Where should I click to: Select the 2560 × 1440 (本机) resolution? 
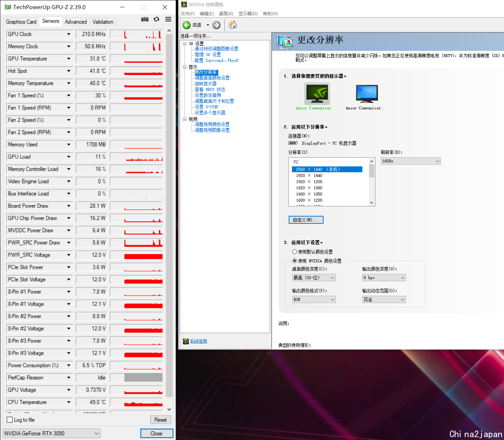click(x=327, y=169)
